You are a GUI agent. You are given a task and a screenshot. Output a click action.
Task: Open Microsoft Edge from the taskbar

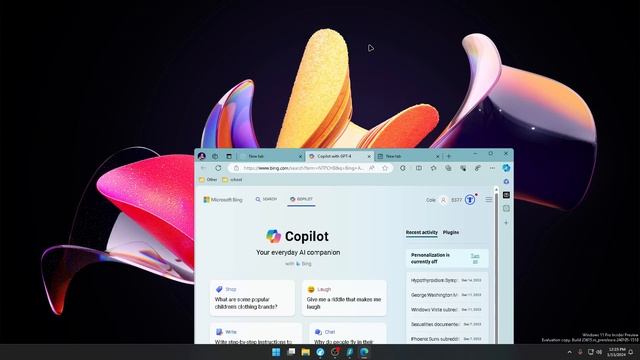[364, 352]
